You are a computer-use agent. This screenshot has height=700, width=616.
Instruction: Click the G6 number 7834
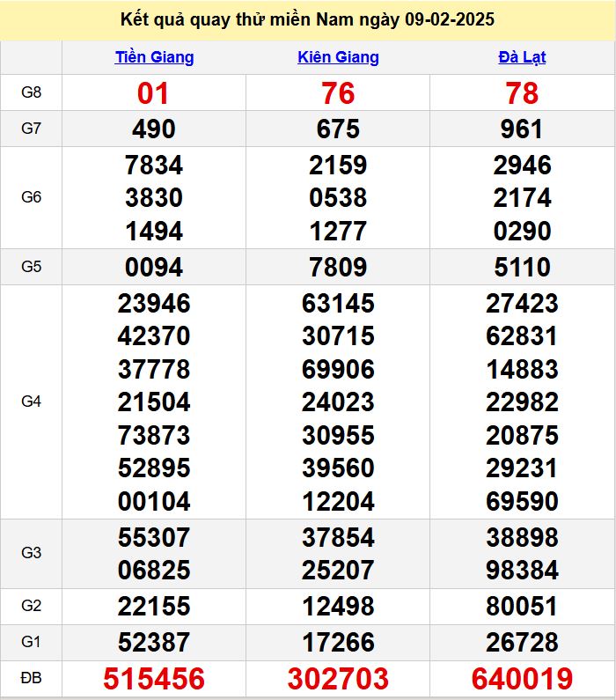pos(154,166)
